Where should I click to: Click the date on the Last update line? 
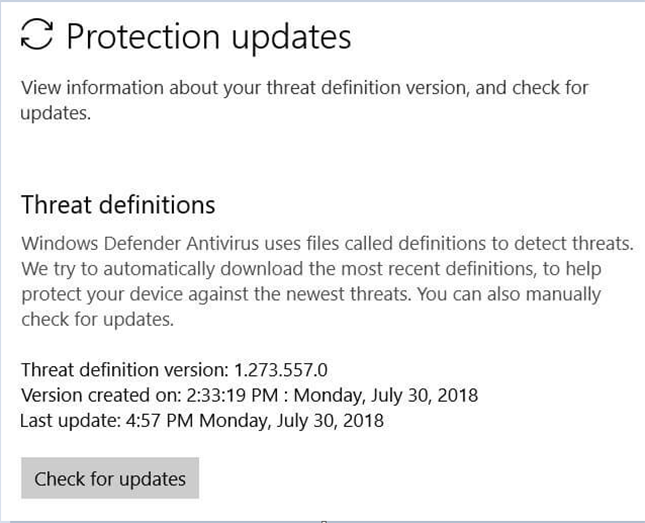click(x=291, y=421)
